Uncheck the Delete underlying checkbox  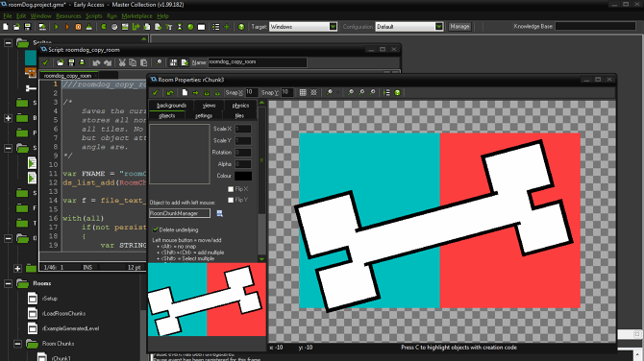(156, 229)
